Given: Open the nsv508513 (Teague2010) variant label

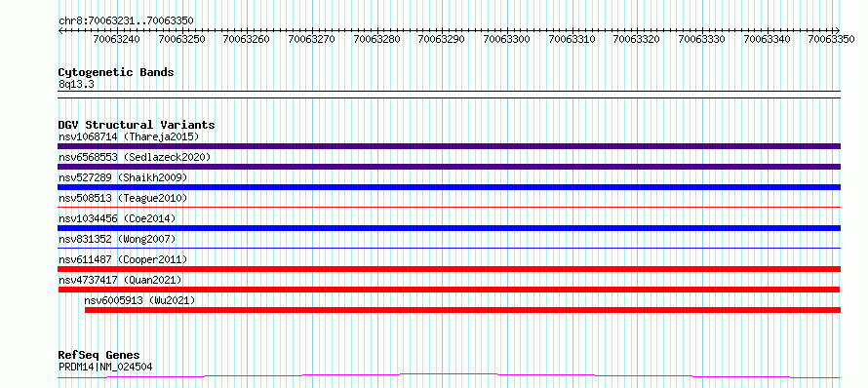Looking at the screenshot, I should click(123, 198).
